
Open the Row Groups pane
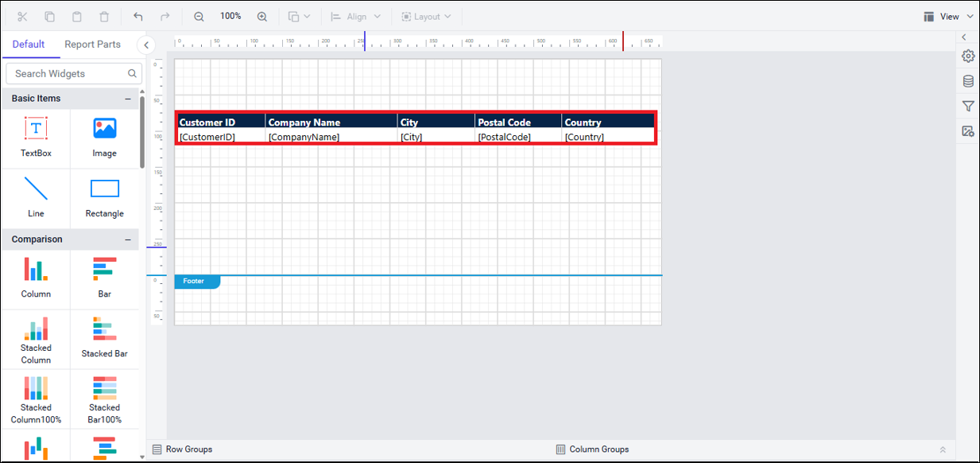point(188,449)
